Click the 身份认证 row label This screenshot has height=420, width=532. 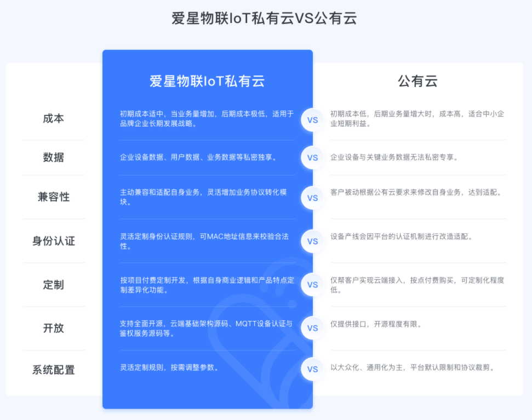click(54, 241)
